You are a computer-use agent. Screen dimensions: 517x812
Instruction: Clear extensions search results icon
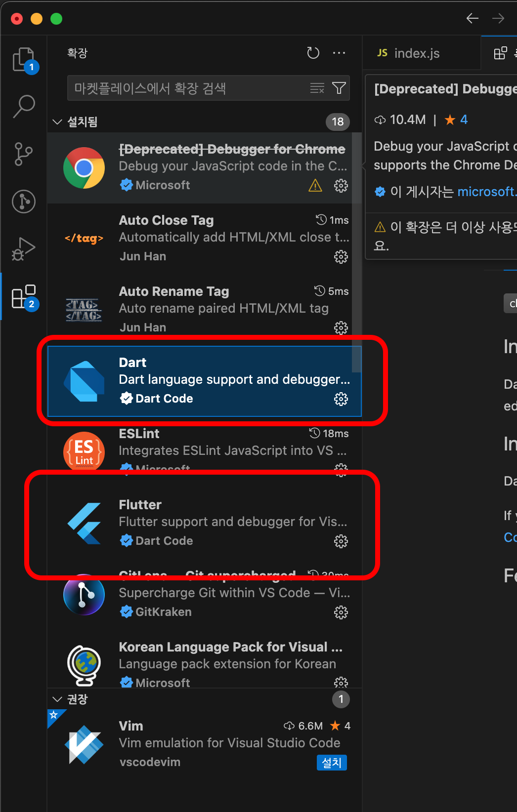pos(317,88)
